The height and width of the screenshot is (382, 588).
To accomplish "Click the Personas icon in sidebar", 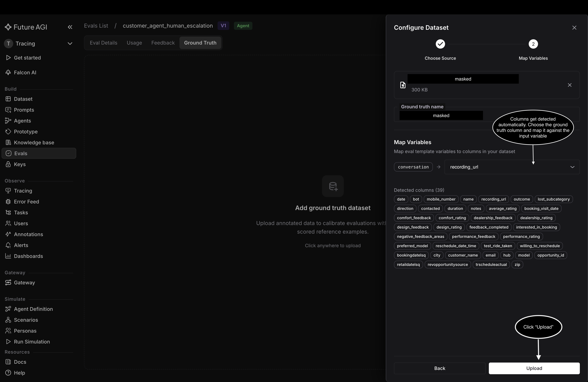I will (x=8, y=331).
